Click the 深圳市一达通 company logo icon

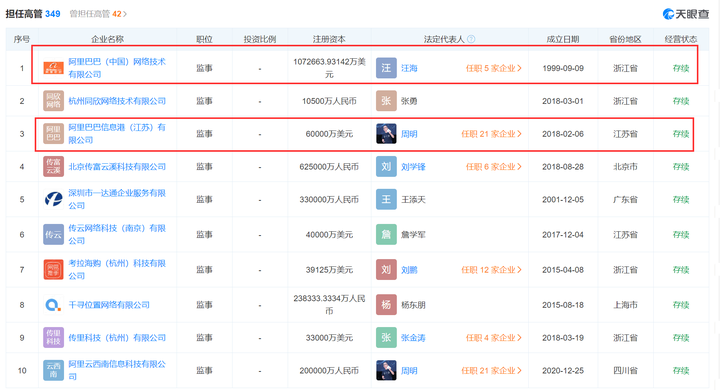(53, 199)
